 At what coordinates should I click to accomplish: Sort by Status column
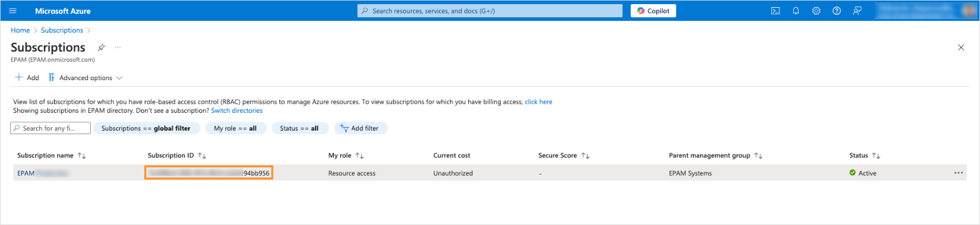coord(864,156)
